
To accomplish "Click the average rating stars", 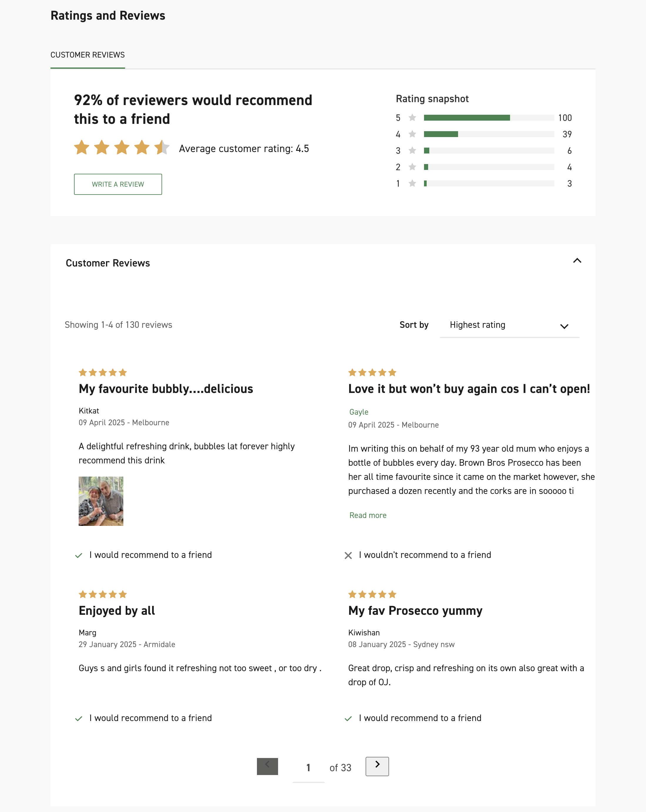I will [x=121, y=148].
